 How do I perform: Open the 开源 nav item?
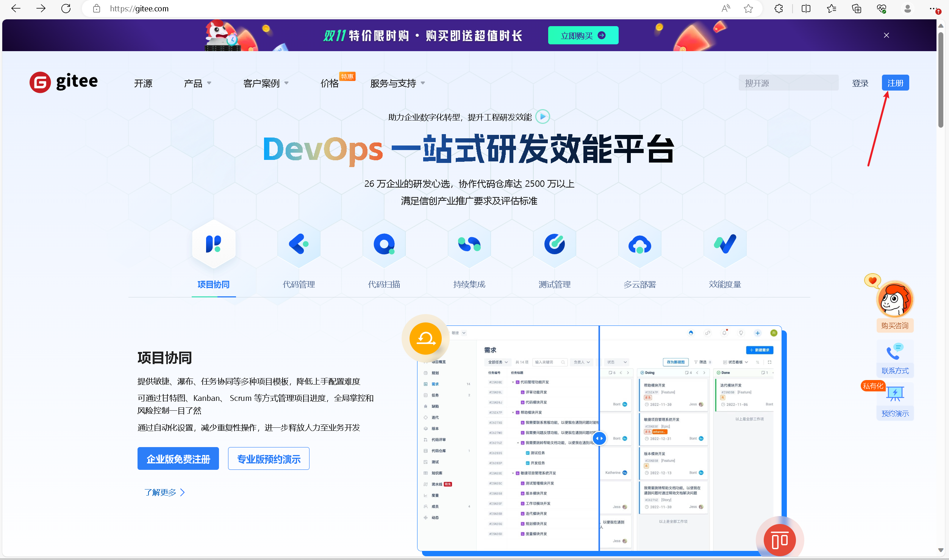click(143, 83)
